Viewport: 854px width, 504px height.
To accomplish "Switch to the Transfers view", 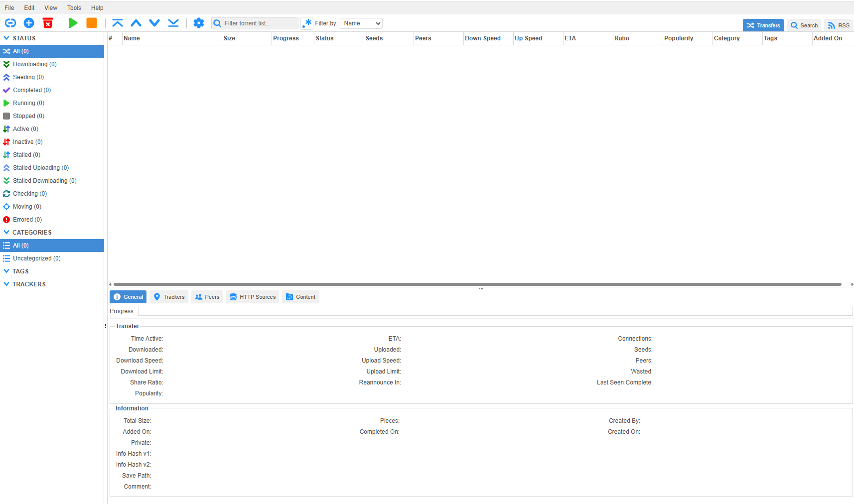I will tap(763, 25).
